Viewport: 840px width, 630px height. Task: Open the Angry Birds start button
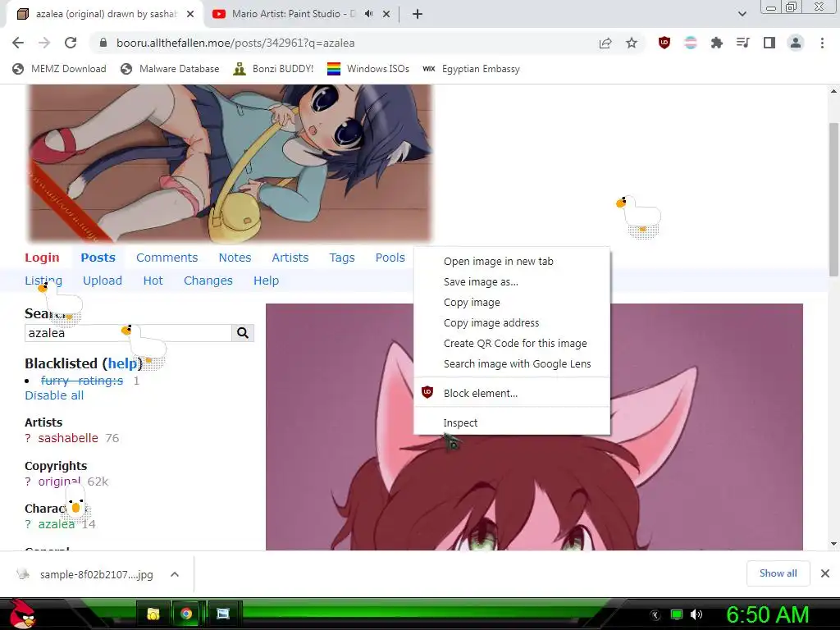coord(22,614)
